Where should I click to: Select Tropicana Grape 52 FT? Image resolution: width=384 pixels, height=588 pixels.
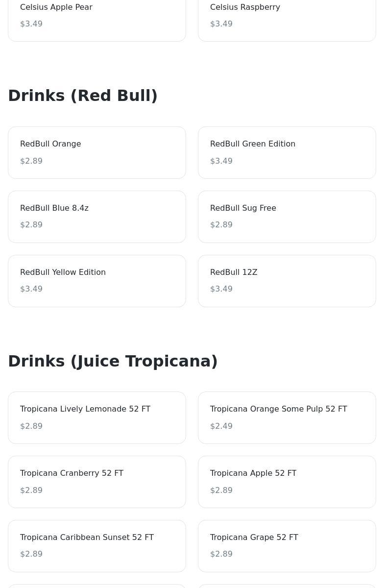[x=287, y=546]
